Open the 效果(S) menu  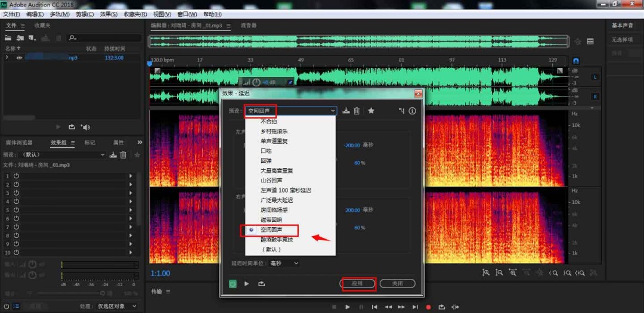pyautogui.click(x=109, y=14)
